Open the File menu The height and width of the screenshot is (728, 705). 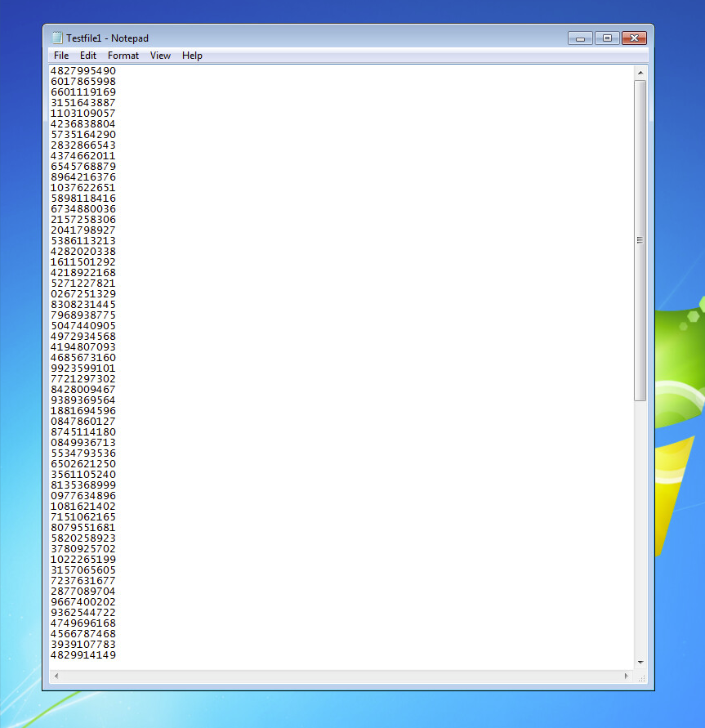(61, 56)
